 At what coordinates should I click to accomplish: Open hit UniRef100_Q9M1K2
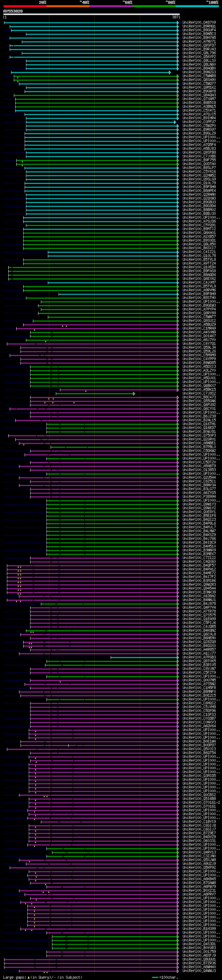[199, 88]
